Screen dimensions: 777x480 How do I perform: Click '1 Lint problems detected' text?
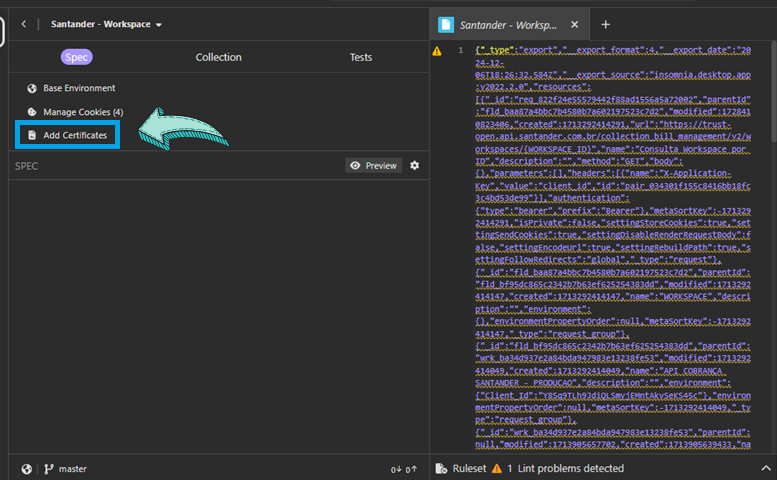(565, 468)
